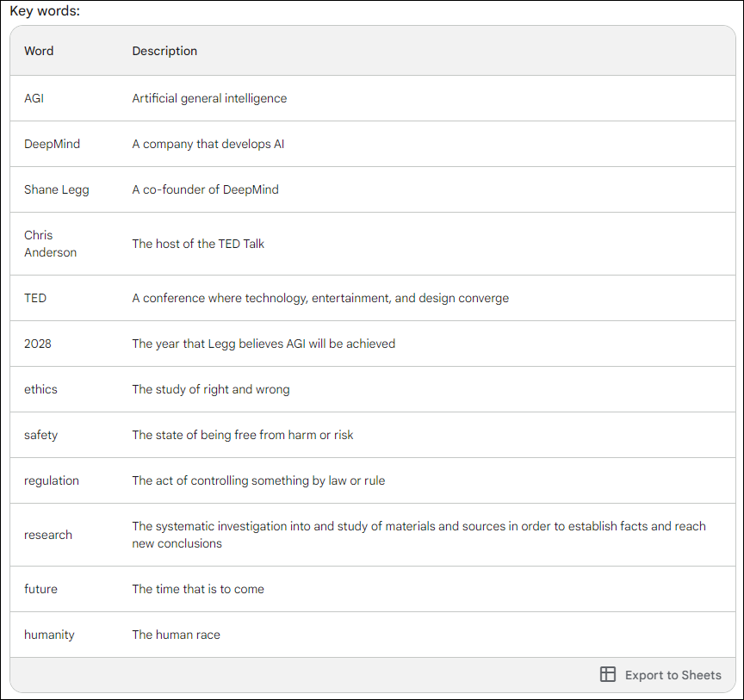744x700 pixels.
Task: Click the Chris Anderson word cell
Action: (x=50, y=244)
